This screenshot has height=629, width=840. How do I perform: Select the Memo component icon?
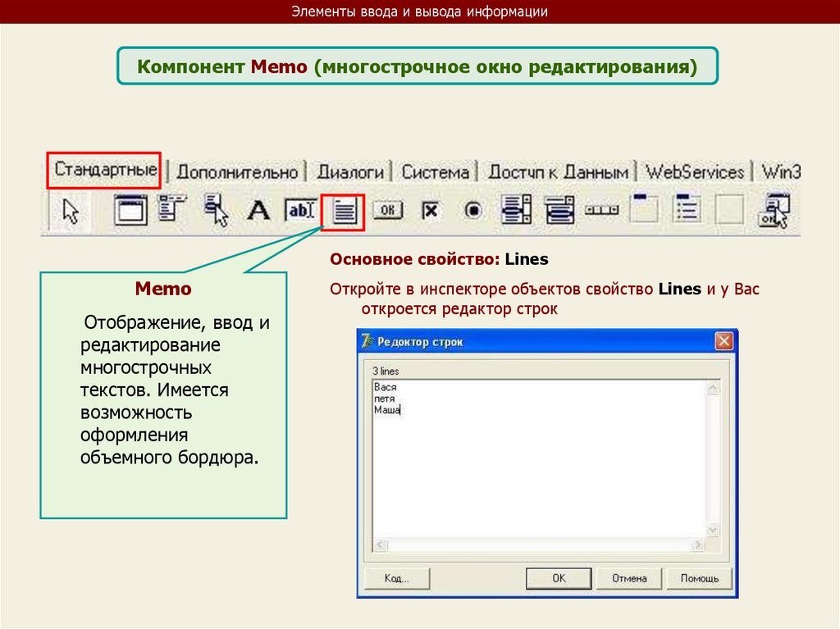[344, 211]
